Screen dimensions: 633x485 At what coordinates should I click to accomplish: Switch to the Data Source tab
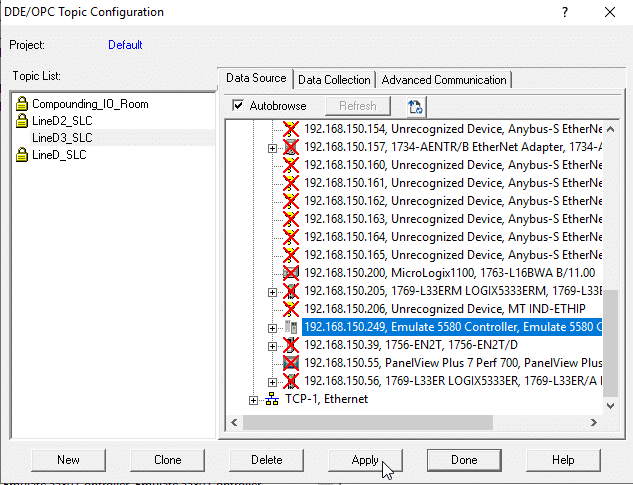pos(256,78)
